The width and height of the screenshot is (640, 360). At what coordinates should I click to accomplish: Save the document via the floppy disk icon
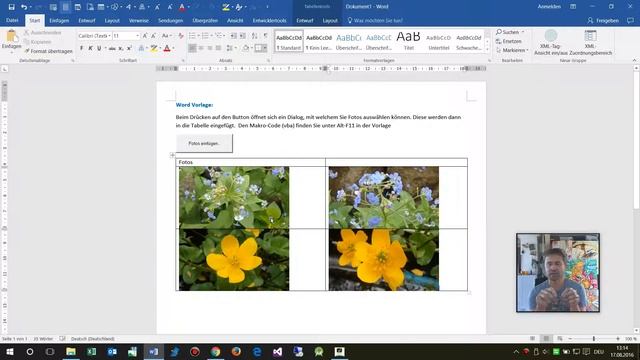[x=11, y=7]
